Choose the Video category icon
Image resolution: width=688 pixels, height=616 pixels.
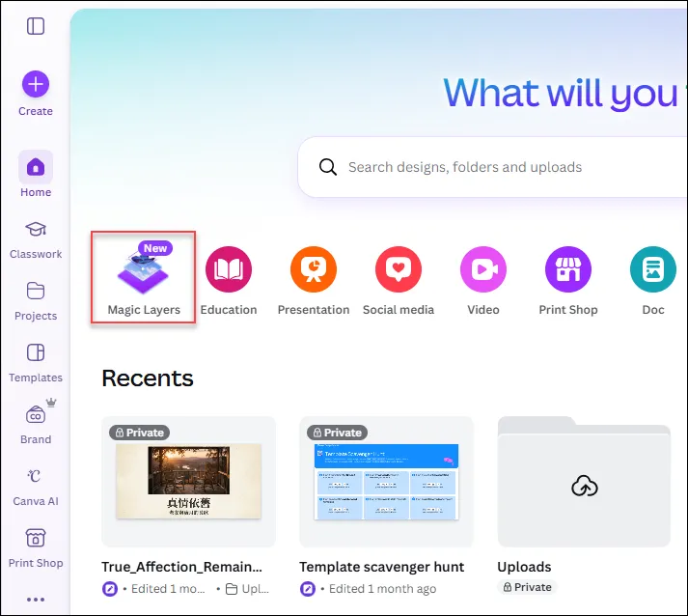[483, 269]
